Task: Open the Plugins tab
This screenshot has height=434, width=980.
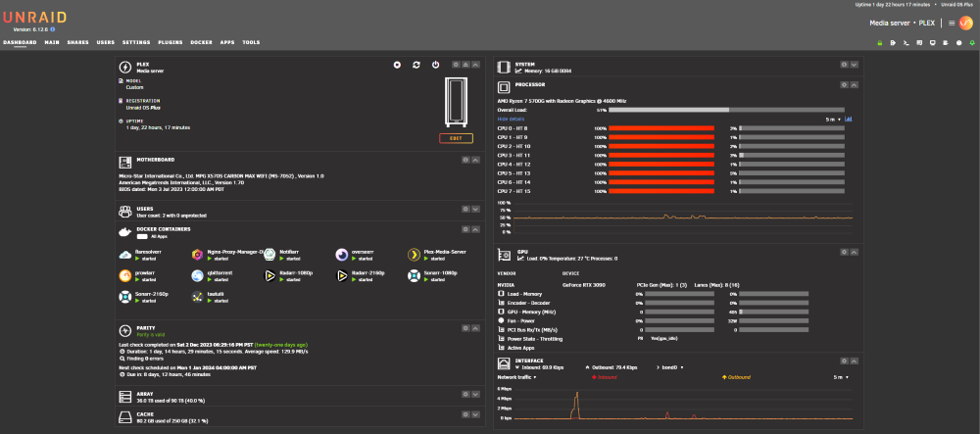Action: 171,42
